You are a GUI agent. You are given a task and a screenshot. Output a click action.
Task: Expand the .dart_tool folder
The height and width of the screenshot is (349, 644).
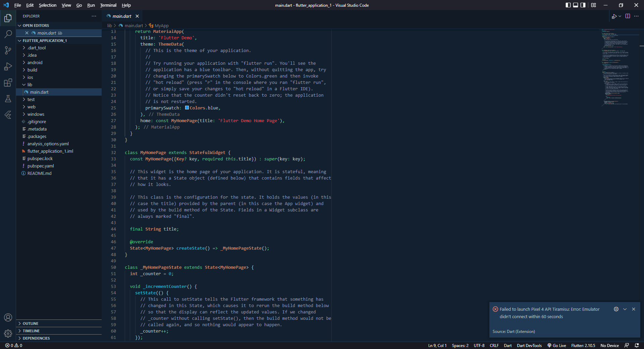click(59, 48)
